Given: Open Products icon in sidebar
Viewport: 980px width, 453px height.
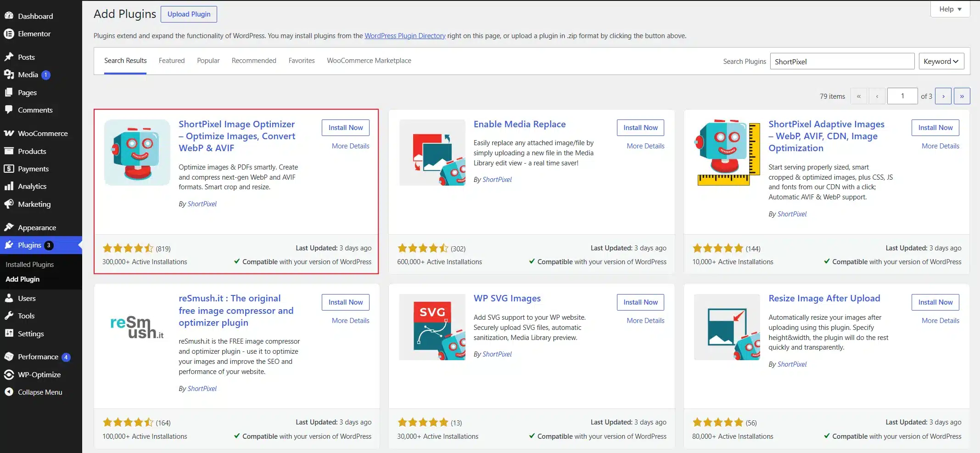Looking at the screenshot, I should point(9,151).
